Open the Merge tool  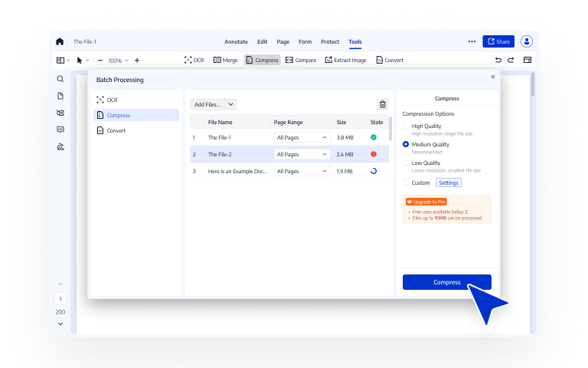point(225,60)
